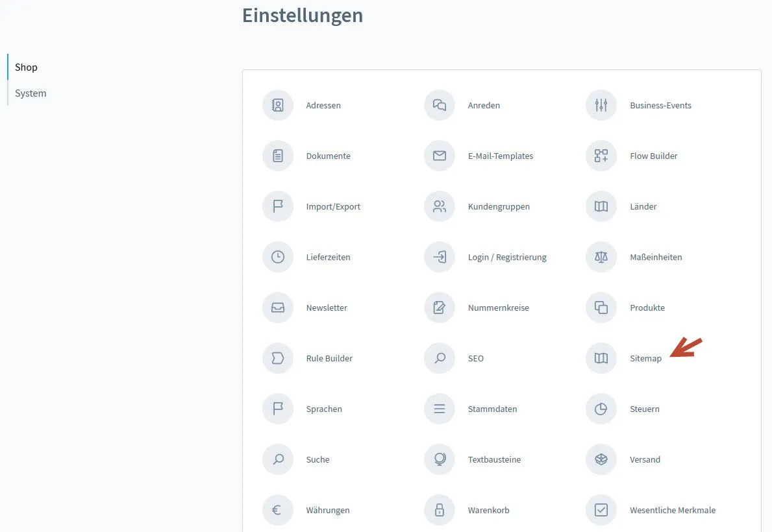
Task: Select the Stammdaten lines icon
Action: [x=440, y=409]
